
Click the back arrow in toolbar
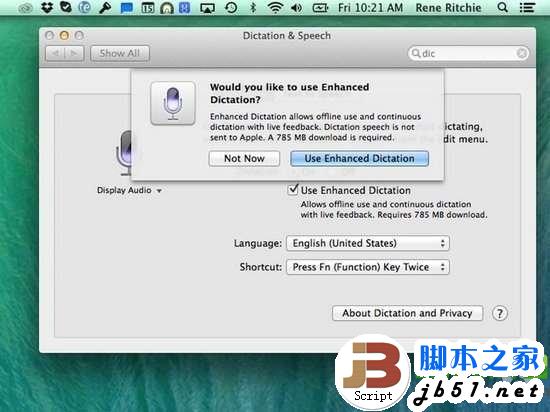point(55,53)
